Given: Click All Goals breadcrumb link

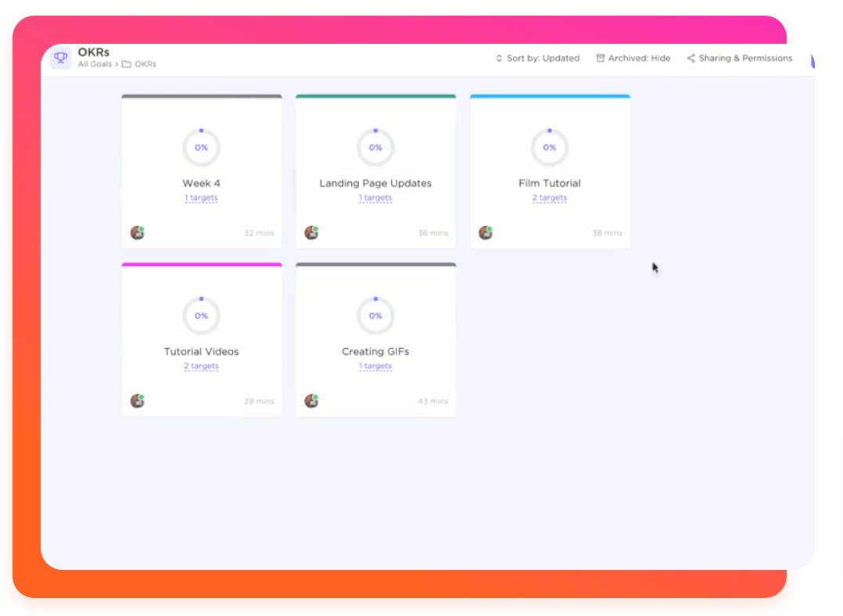Looking at the screenshot, I should [x=95, y=64].
